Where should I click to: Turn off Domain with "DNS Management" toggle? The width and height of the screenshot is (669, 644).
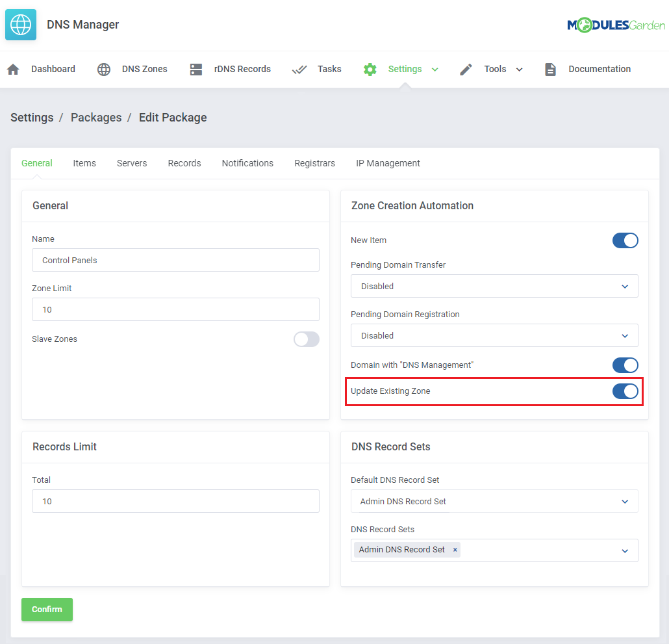pyautogui.click(x=625, y=365)
